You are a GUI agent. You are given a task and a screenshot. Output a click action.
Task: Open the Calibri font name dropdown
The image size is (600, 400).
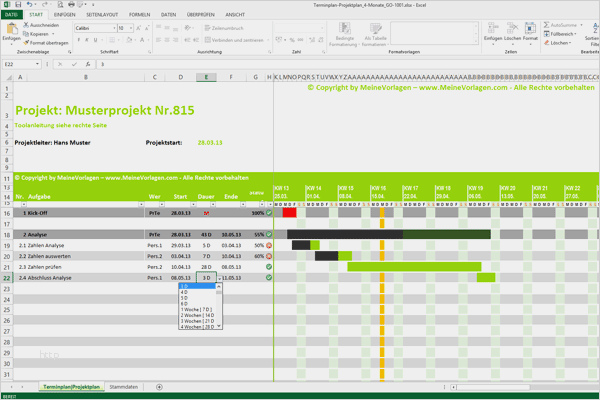(x=114, y=28)
